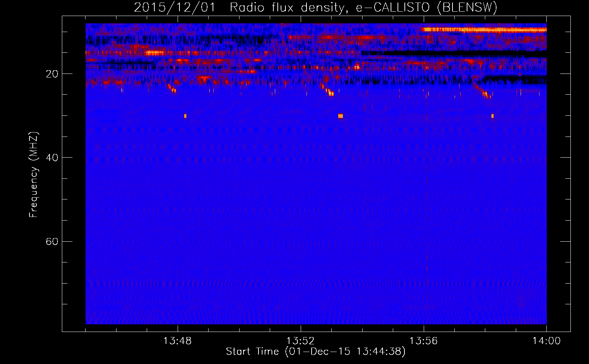Viewport: 589px width, 364px height.
Task: Click the orange marker near 13:48 at 30 MHz
Action: pos(185,116)
